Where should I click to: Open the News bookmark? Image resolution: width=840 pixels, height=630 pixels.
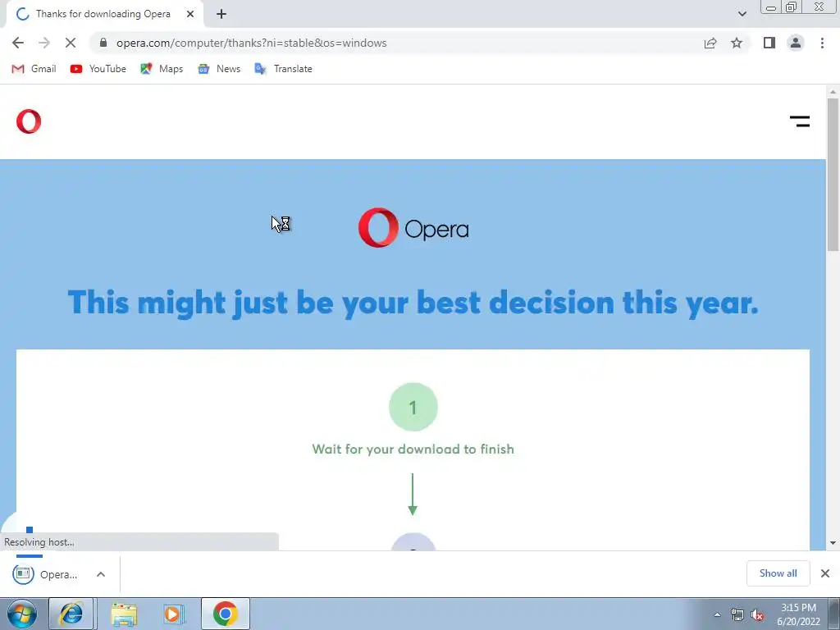click(219, 69)
